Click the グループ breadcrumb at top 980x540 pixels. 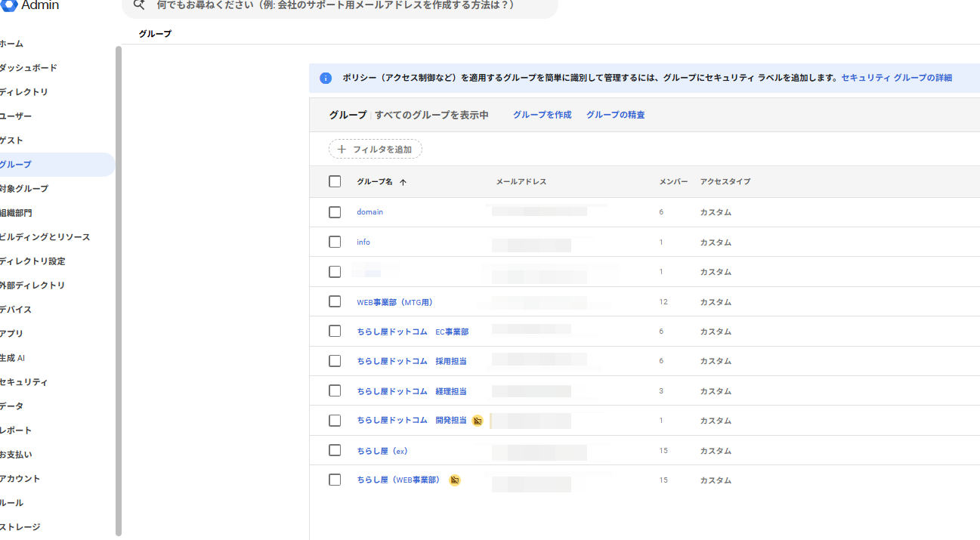[155, 34]
